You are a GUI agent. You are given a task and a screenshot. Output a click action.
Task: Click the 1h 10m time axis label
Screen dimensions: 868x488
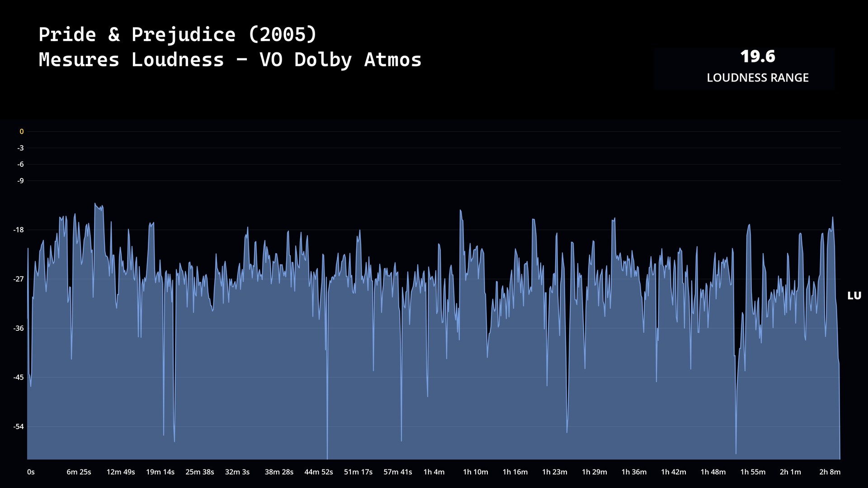coord(475,472)
